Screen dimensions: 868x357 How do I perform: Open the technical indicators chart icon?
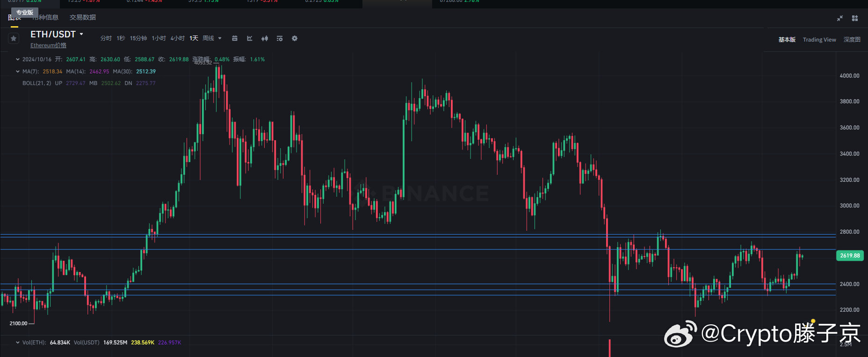coord(250,38)
